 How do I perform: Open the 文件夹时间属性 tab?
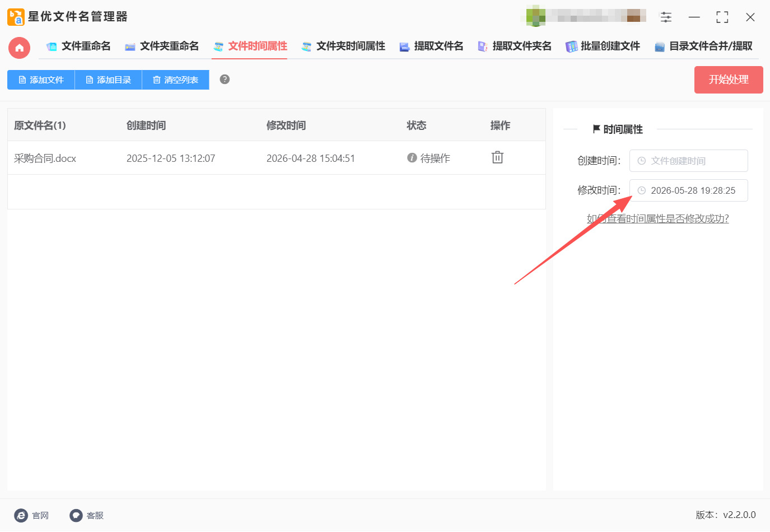pos(343,46)
